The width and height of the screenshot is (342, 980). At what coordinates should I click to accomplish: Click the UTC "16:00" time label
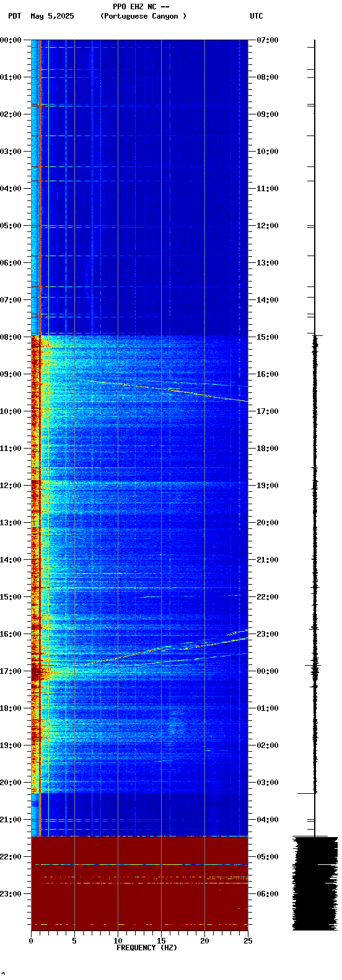268,374
